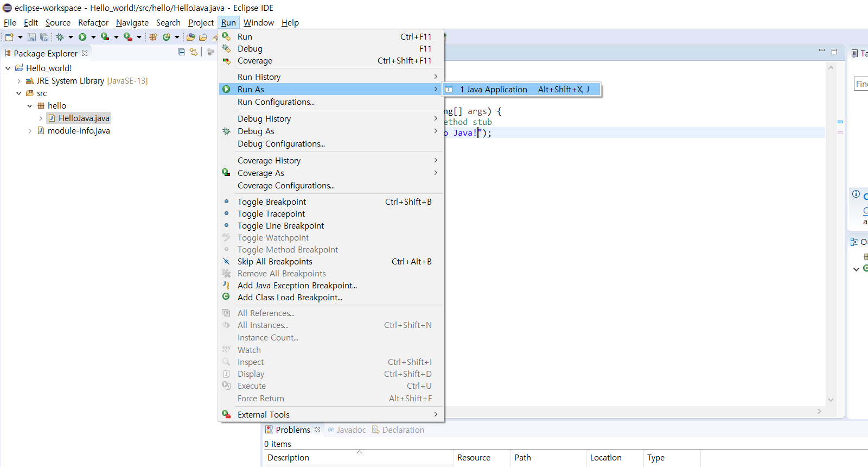Toggle Skip All Breakpoints

(x=331, y=262)
